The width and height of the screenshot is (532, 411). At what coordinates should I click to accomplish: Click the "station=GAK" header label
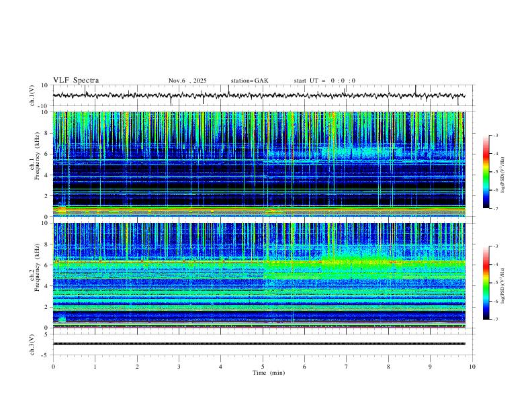pyautogui.click(x=249, y=81)
